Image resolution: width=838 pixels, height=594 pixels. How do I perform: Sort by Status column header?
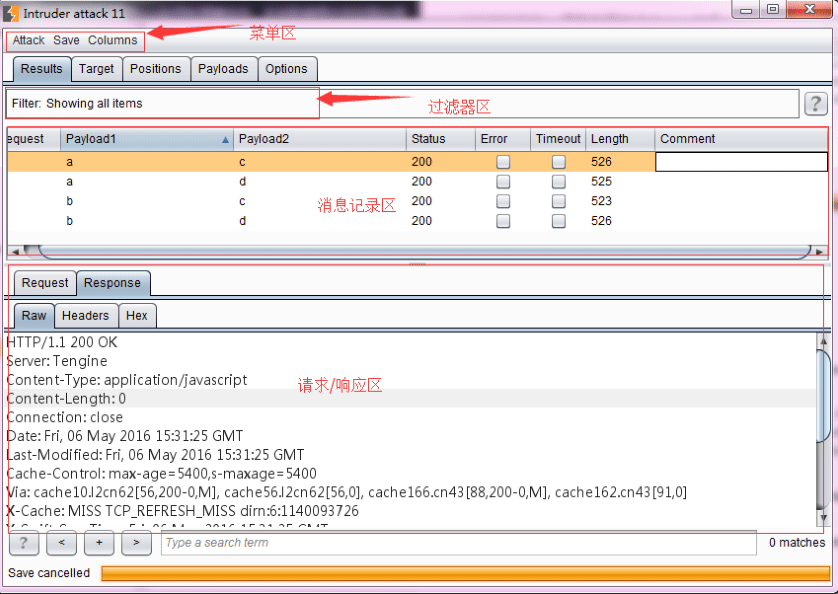click(441, 139)
